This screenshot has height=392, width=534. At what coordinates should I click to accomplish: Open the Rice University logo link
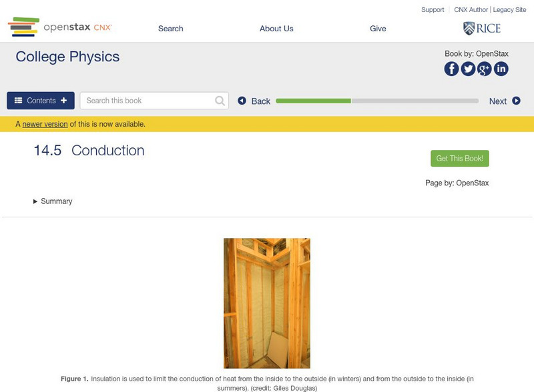[x=482, y=28]
